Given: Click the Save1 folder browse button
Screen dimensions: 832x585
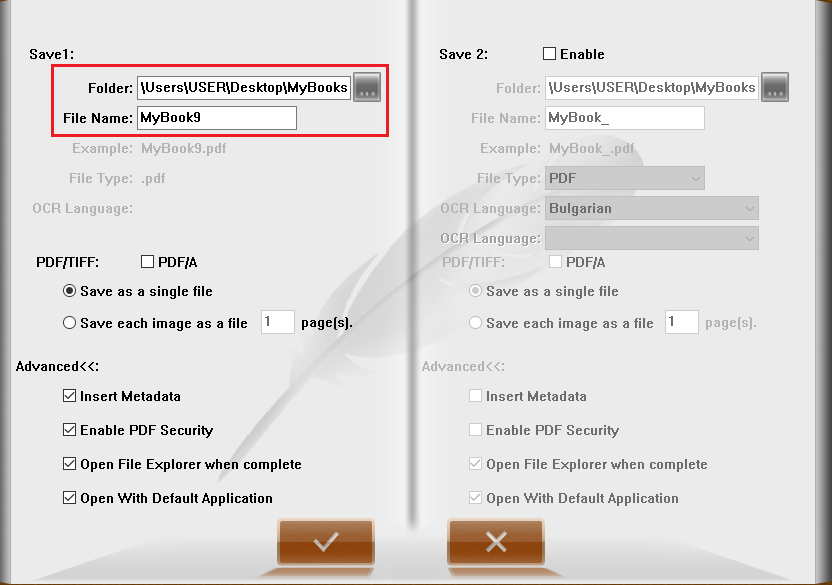Looking at the screenshot, I should tap(367, 87).
